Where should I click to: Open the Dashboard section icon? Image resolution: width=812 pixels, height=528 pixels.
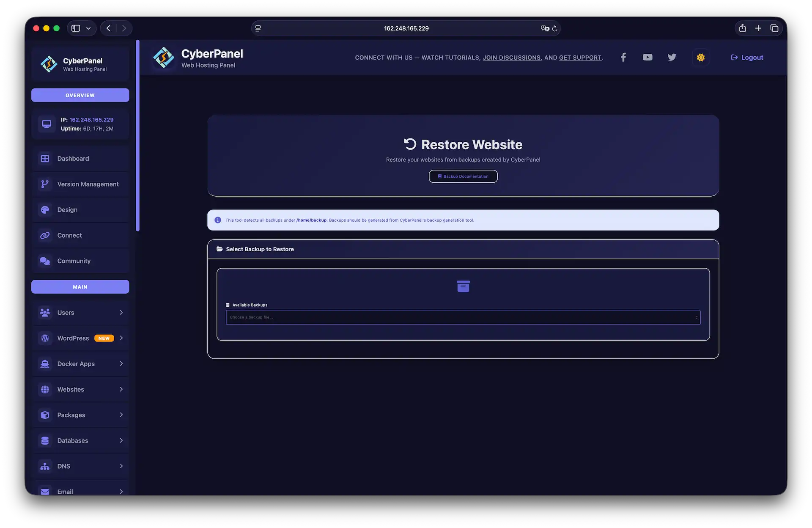pos(45,158)
